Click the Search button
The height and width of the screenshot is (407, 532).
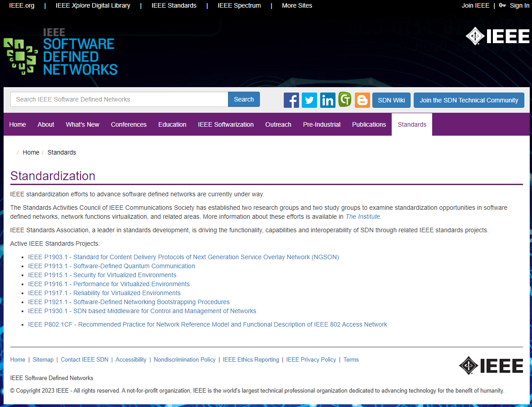click(244, 99)
